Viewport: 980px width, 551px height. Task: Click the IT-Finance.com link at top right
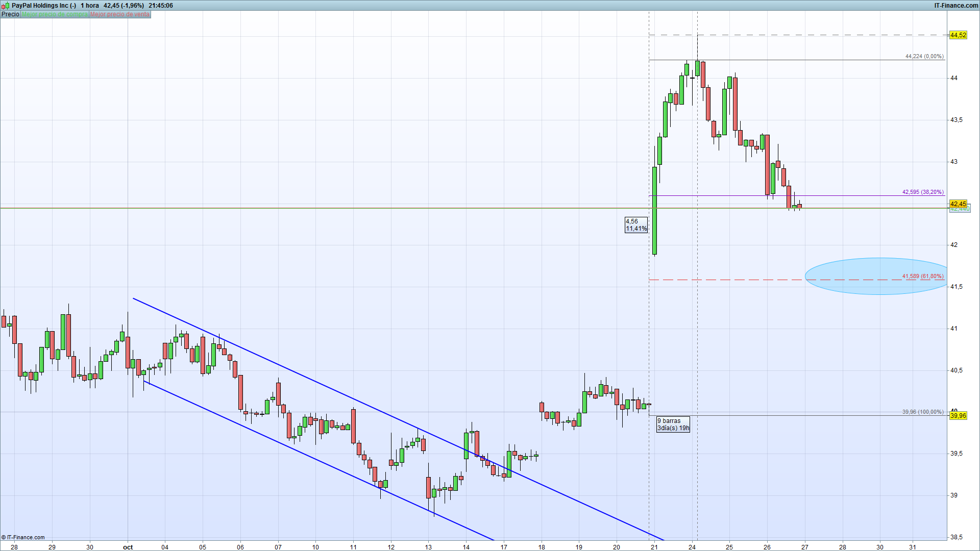[x=956, y=6]
